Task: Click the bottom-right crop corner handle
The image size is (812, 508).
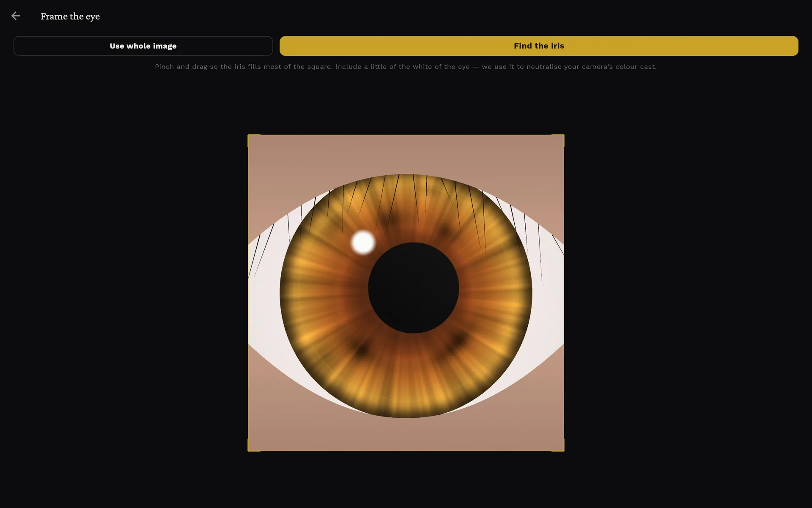Action: coord(558,445)
